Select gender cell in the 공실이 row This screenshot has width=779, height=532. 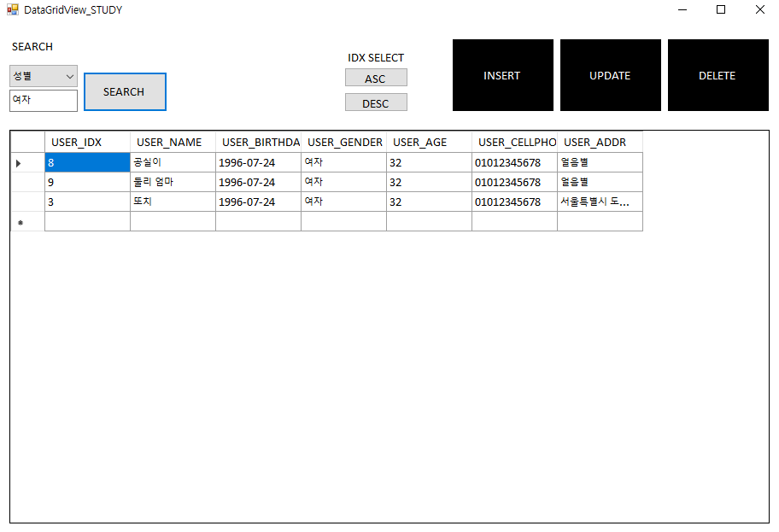click(343, 162)
